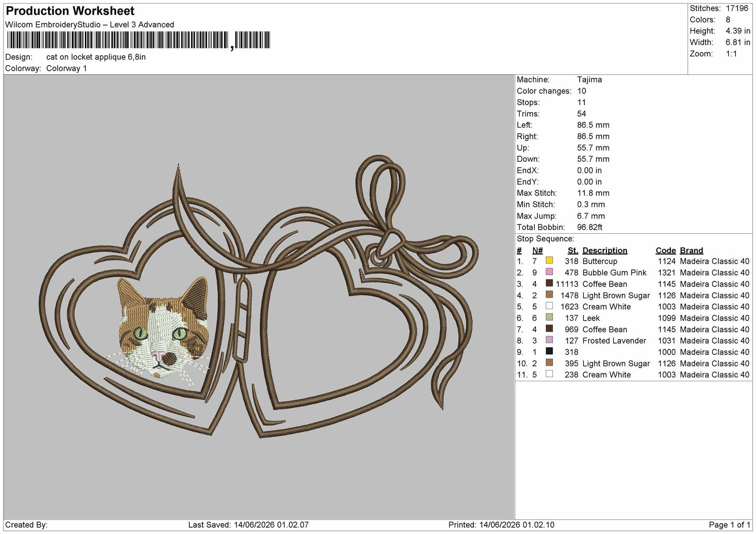
Task: Click the Up value '55.7 mm'
Action: [x=593, y=148]
